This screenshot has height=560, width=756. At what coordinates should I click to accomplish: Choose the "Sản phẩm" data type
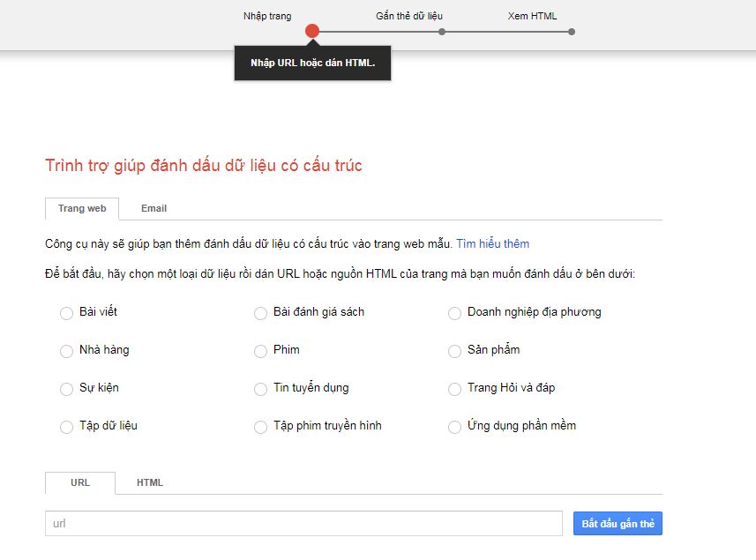pos(454,351)
